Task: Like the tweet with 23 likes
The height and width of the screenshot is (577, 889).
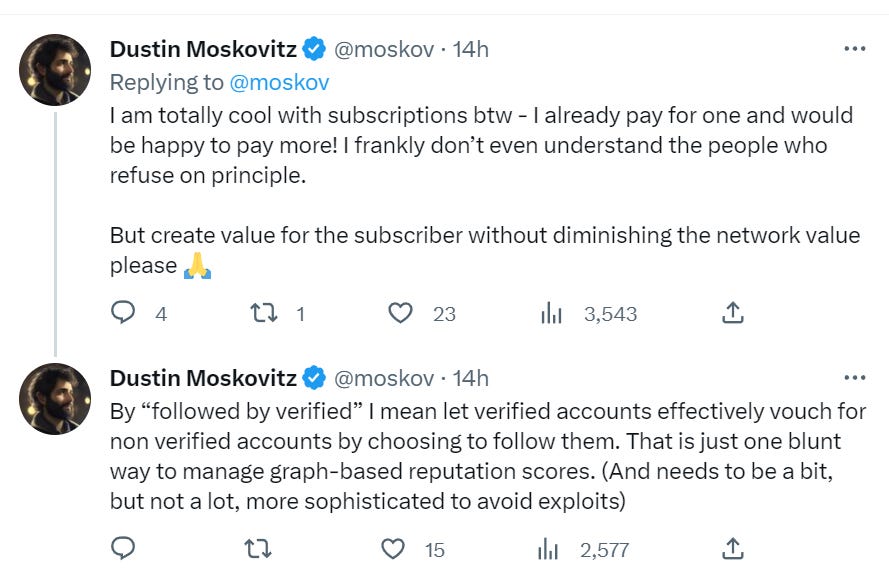Action: coord(400,313)
